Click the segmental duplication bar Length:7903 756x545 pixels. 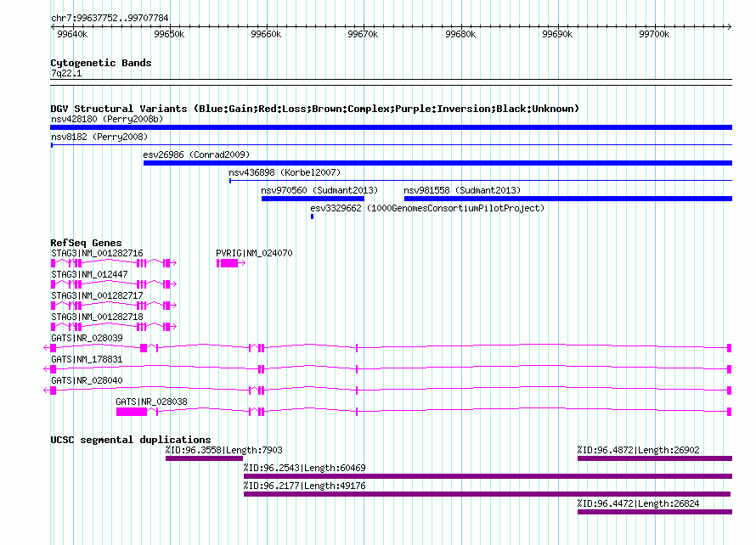204,458
